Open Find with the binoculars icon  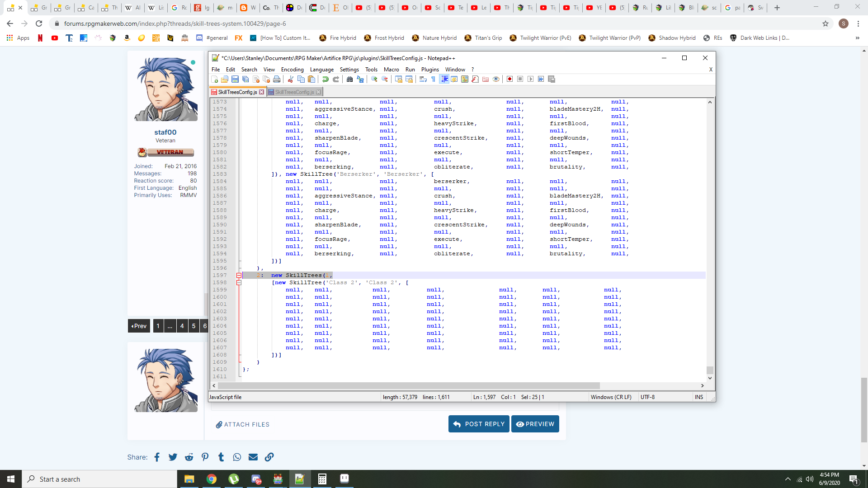point(349,79)
